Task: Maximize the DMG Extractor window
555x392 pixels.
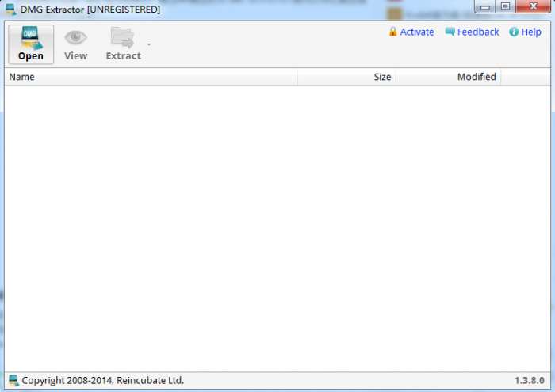Action: 506,6
